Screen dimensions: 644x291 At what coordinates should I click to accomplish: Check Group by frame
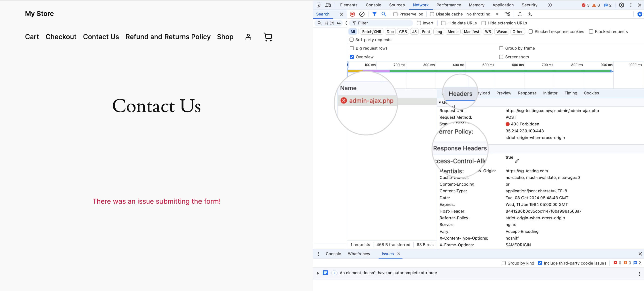(501, 48)
